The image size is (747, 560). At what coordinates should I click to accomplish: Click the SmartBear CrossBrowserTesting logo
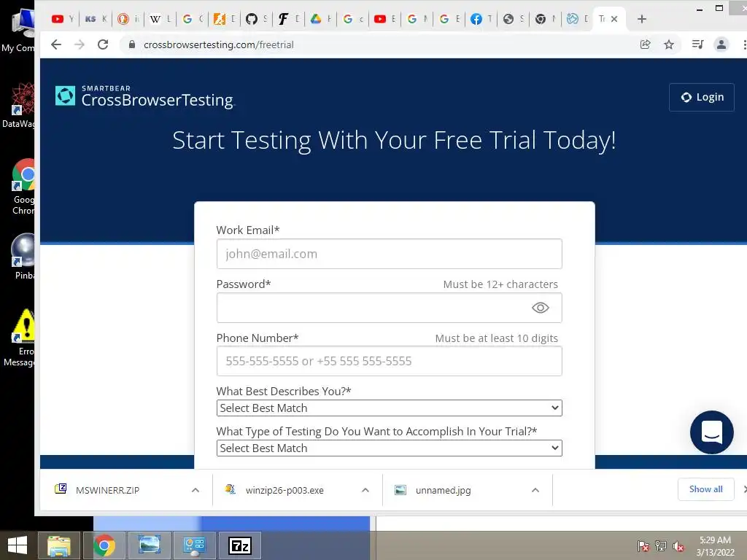(x=145, y=97)
